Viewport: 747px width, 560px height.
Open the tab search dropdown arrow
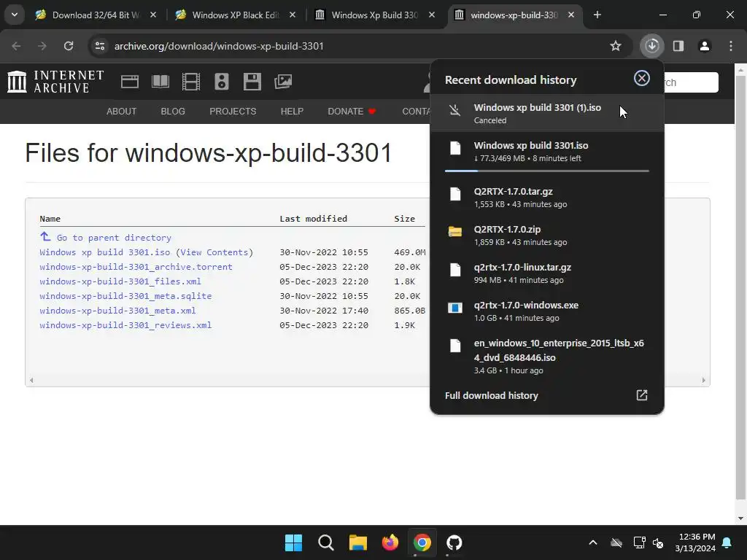tap(15, 15)
